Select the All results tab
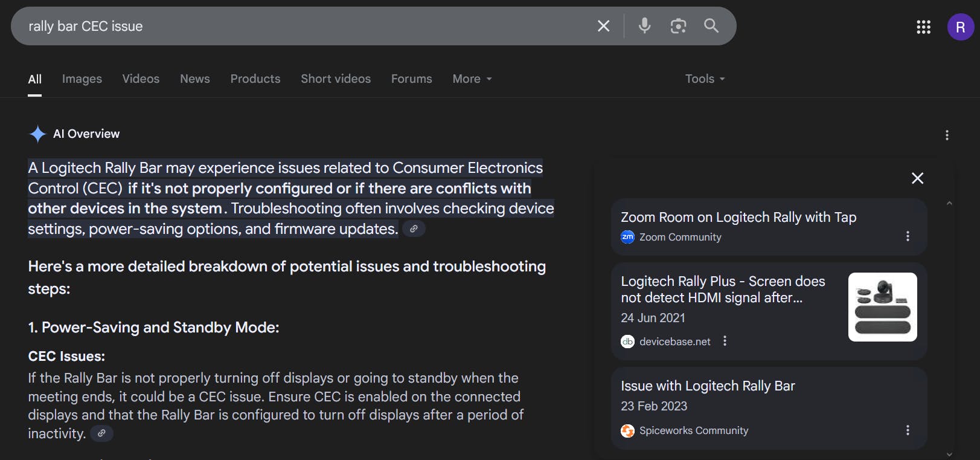This screenshot has height=460, width=980. tap(35, 79)
